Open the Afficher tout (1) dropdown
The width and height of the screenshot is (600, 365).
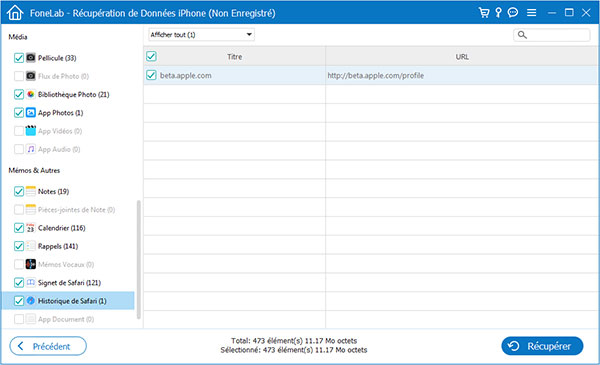[x=201, y=35]
